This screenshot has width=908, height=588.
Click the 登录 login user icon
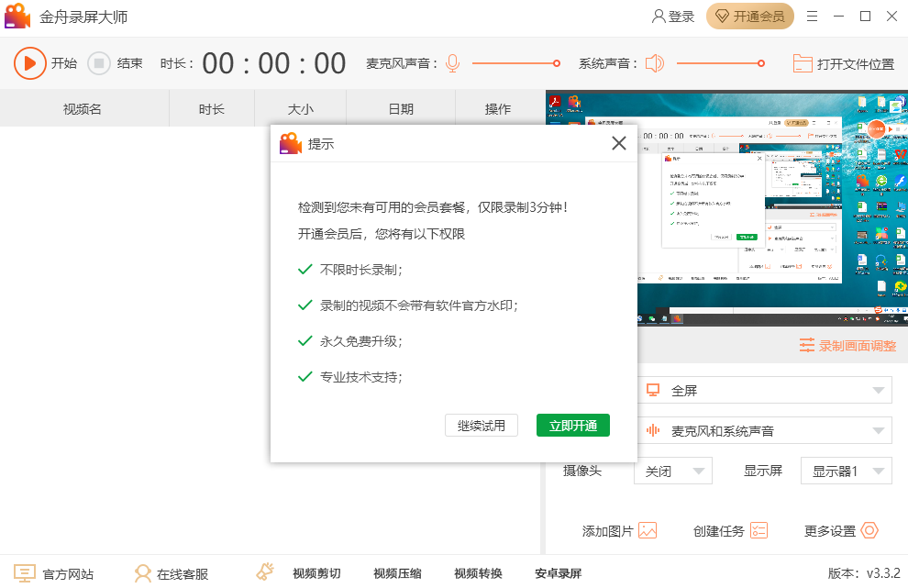coord(659,17)
